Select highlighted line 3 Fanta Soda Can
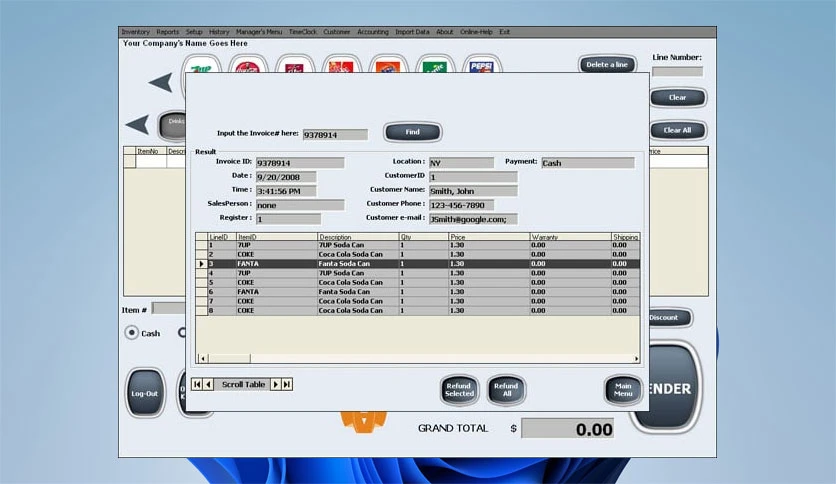This screenshot has width=836, height=484. point(418,264)
